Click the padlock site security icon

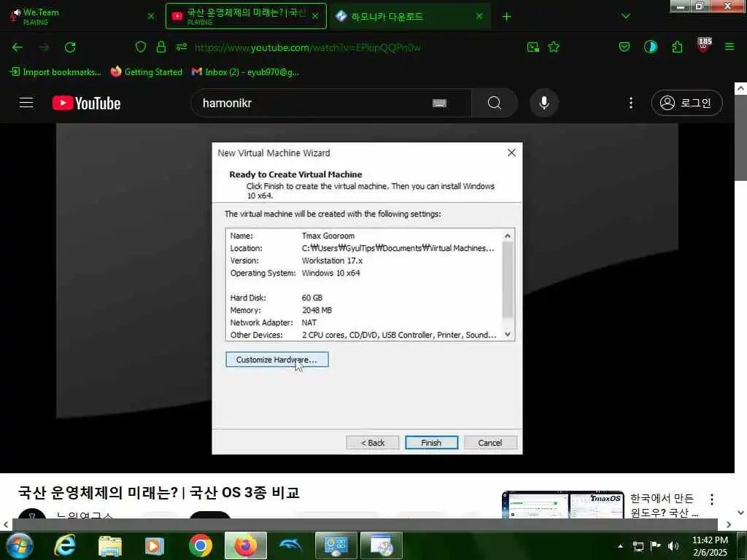tap(161, 47)
